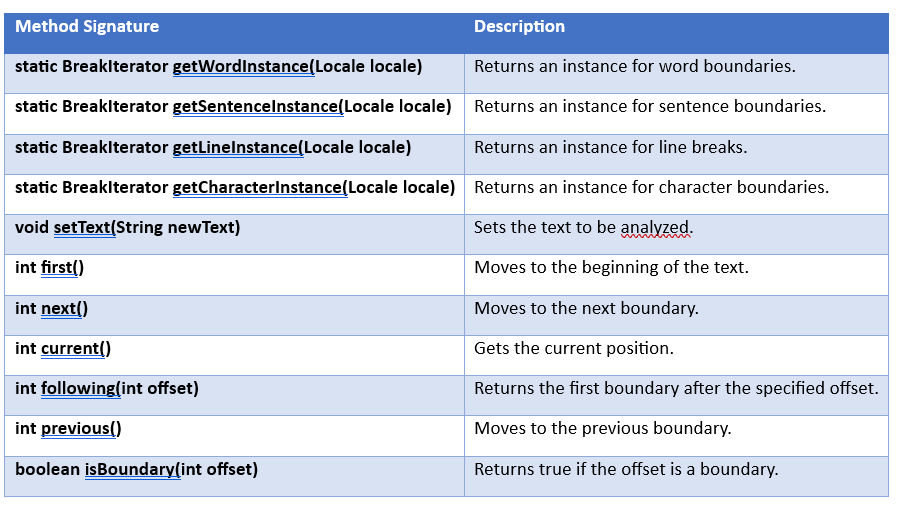Click the underlined getCharacterInstance method name
Screen dimensions: 898x511
[x=259, y=187]
